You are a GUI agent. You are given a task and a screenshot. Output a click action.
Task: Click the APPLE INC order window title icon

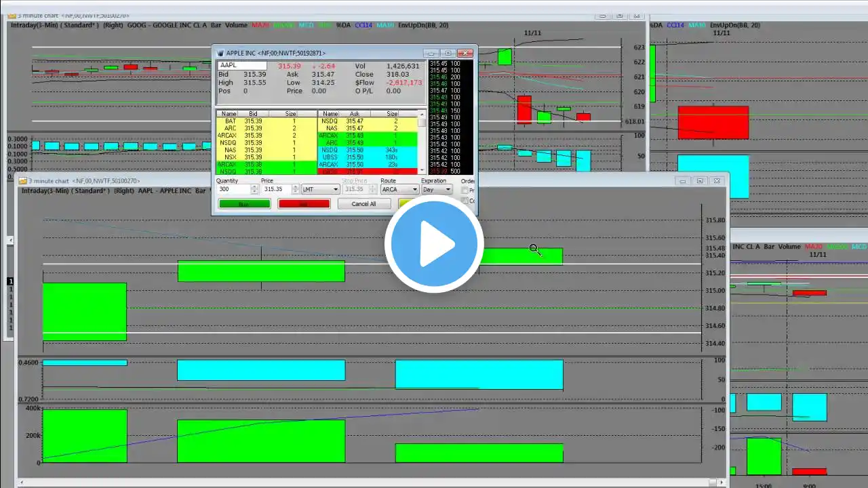tap(220, 53)
